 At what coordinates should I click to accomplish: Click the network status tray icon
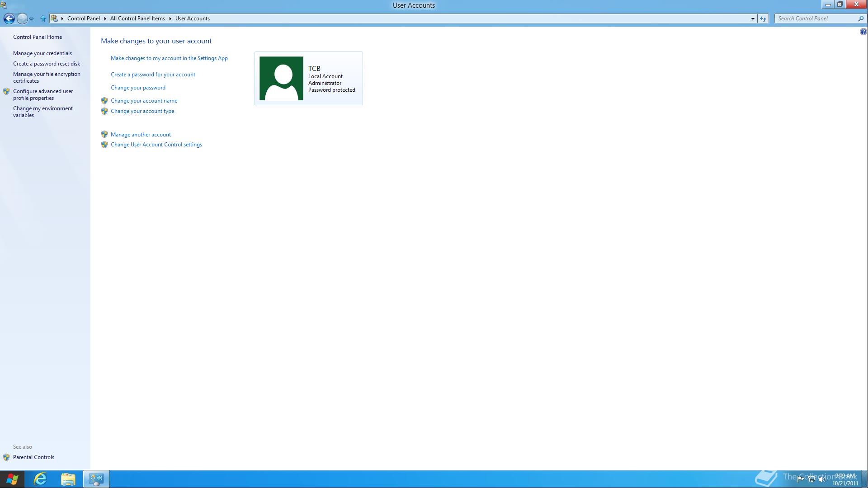(x=811, y=479)
